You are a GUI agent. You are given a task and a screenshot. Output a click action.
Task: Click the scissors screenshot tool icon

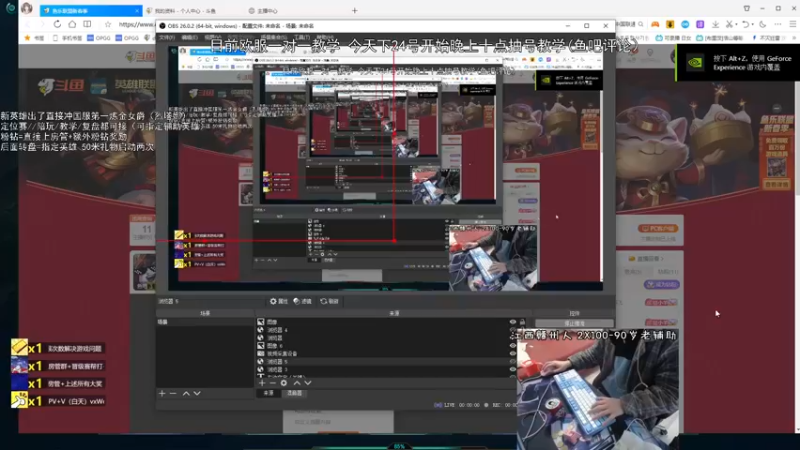(x=730, y=24)
